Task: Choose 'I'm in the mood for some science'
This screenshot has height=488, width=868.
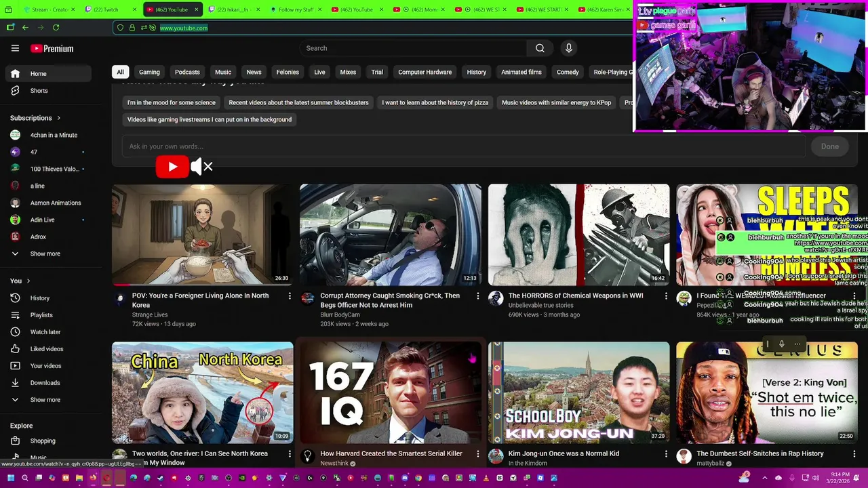Action: 172,102
